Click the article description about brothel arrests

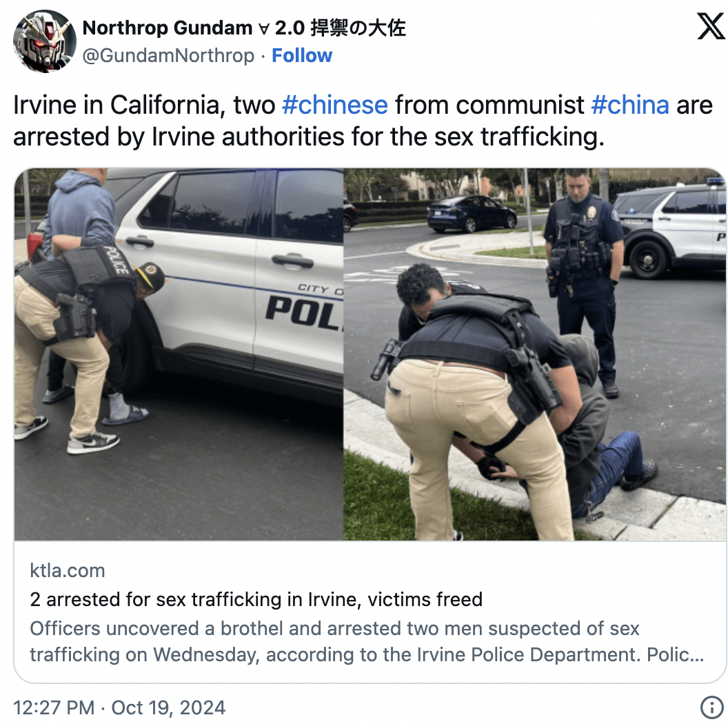click(x=367, y=641)
